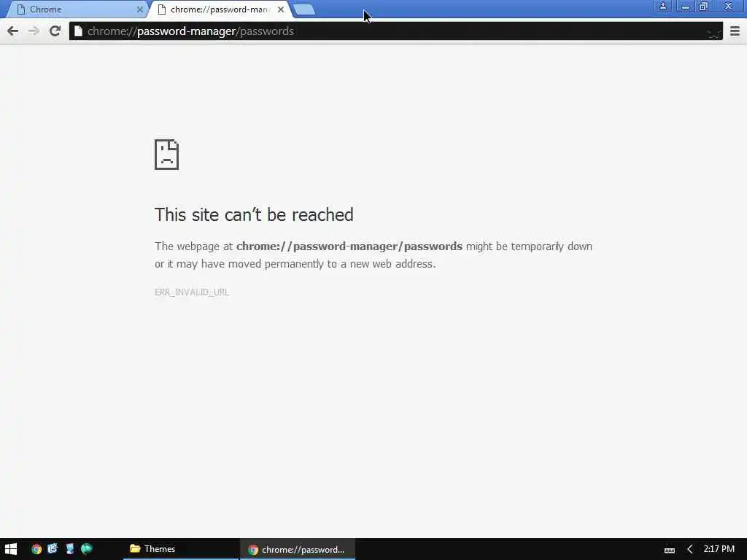Close the Chrome tab
Viewport: 747px width, 560px height.
click(139, 9)
